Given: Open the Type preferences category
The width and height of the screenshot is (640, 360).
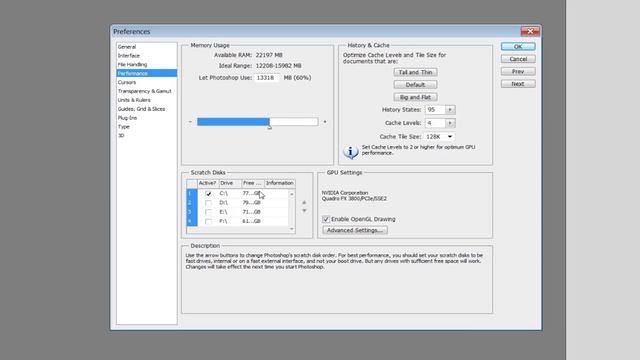Looking at the screenshot, I should pyautogui.click(x=123, y=127).
